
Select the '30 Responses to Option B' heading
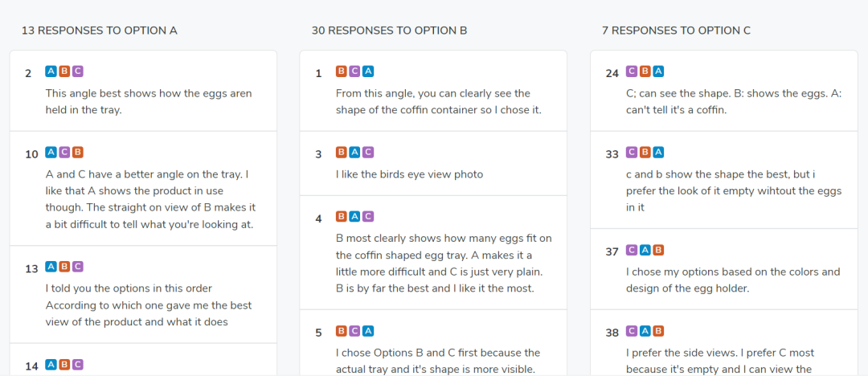(389, 31)
